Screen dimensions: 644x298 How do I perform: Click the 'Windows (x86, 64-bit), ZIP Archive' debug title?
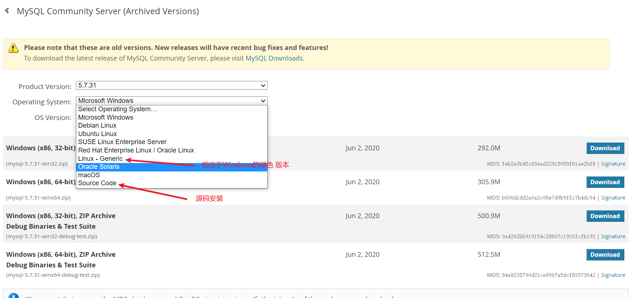pyautogui.click(x=61, y=254)
